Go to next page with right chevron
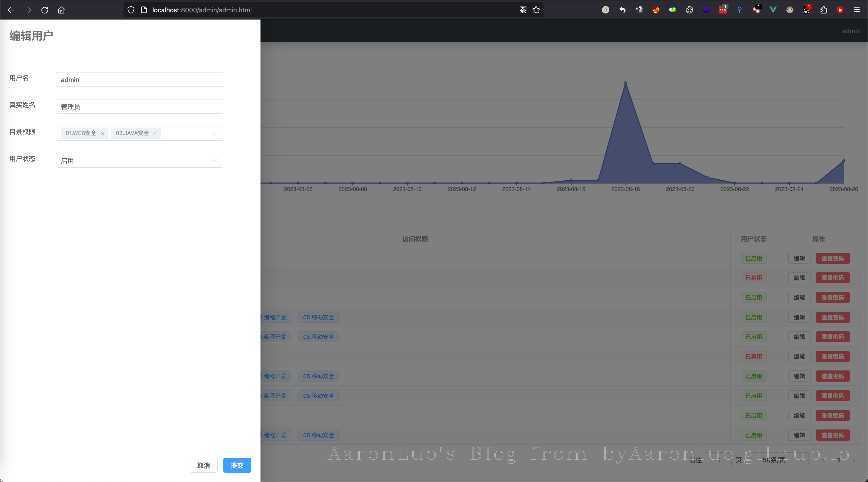Viewport: 868px width, 482px height. point(854,460)
